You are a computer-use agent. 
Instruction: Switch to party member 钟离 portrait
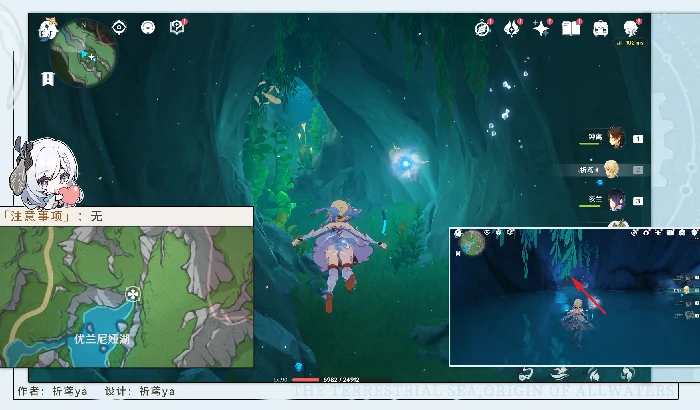tap(616, 137)
